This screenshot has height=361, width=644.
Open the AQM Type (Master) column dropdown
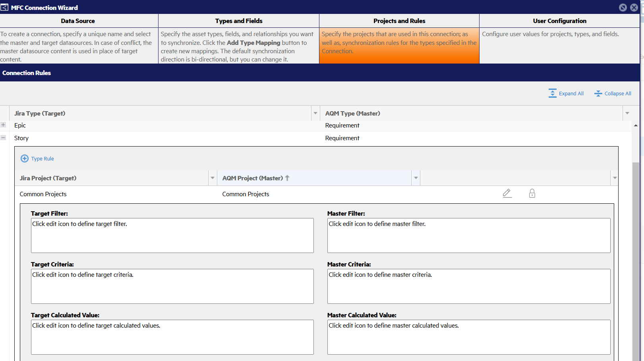(627, 113)
